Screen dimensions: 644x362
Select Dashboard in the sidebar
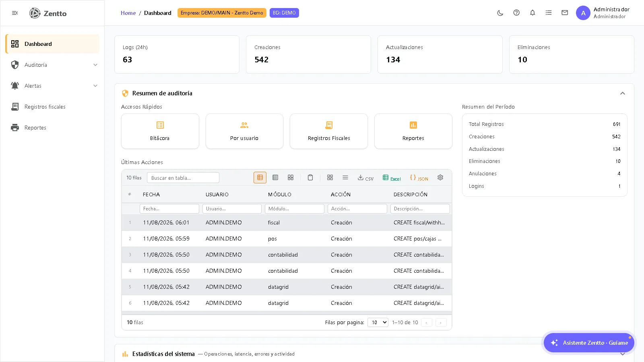52,44
